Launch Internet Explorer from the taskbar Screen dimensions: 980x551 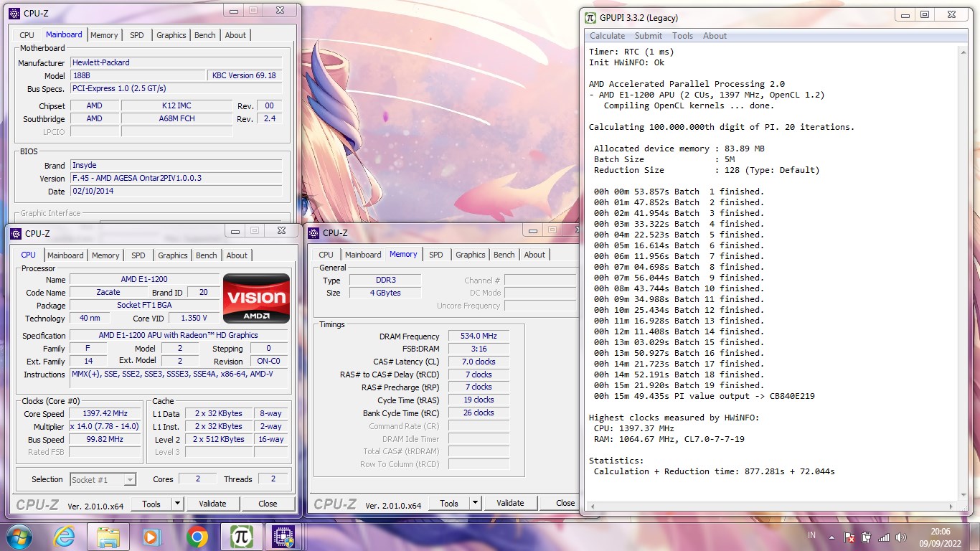tap(64, 536)
